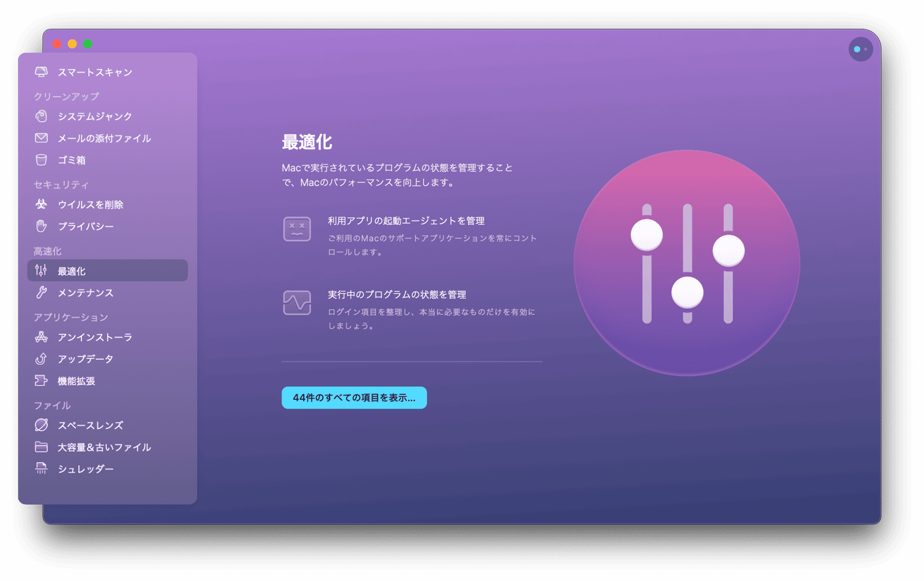The width and height of the screenshot is (924, 581).
Task: Click the running programs waveform icon
Action: [297, 303]
